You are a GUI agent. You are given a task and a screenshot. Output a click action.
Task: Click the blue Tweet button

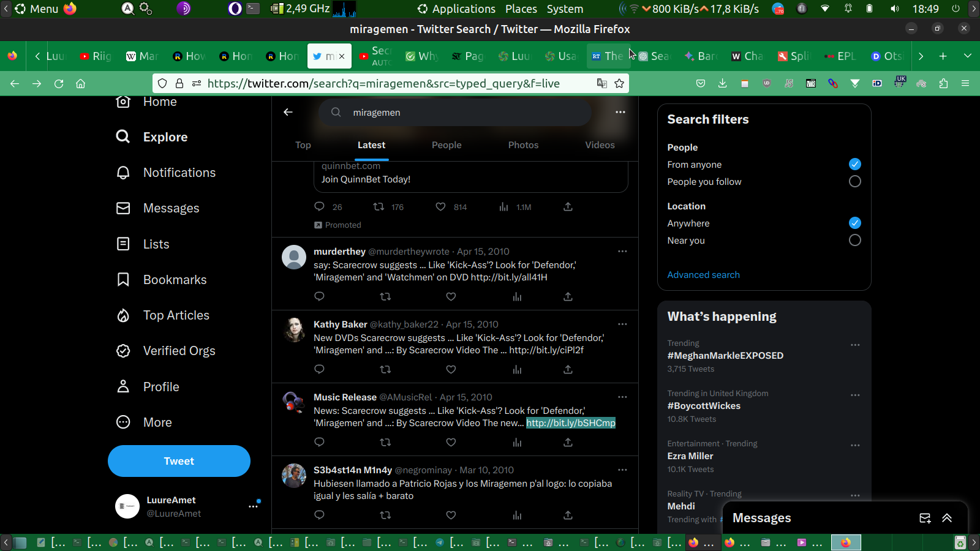click(x=179, y=461)
